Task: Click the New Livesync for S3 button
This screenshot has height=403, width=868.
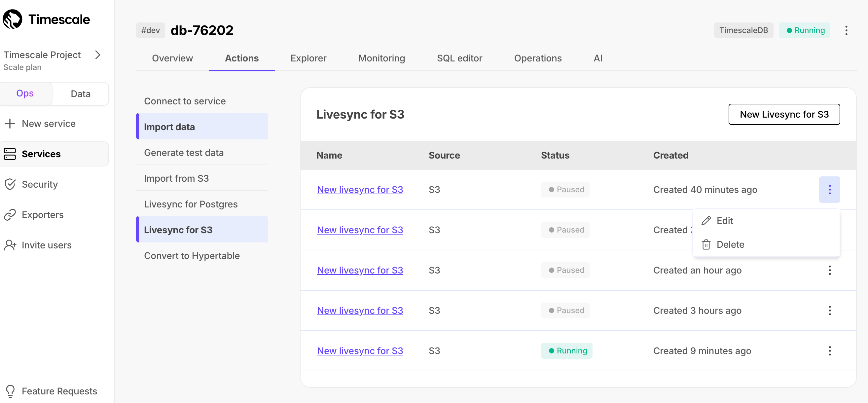Action: coord(784,114)
